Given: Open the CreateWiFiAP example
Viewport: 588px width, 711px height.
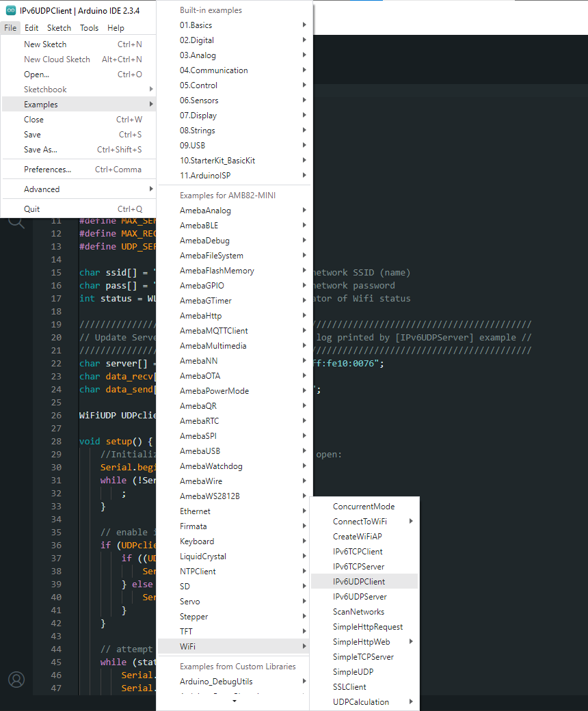Looking at the screenshot, I should (358, 537).
